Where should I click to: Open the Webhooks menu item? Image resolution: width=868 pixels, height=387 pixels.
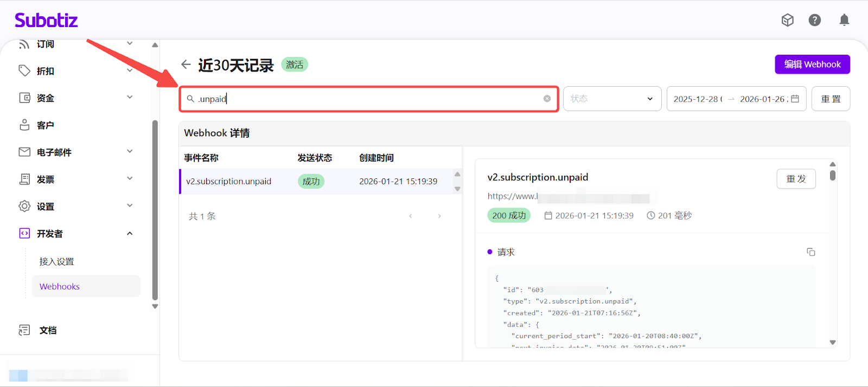(x=60, y=286)
